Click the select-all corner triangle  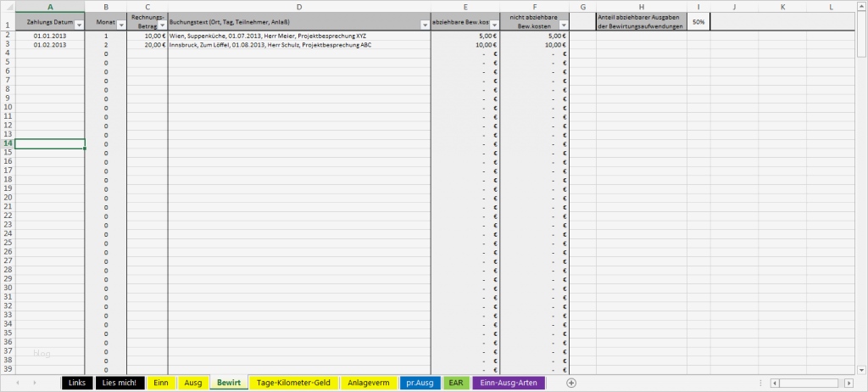click(7, 7)
